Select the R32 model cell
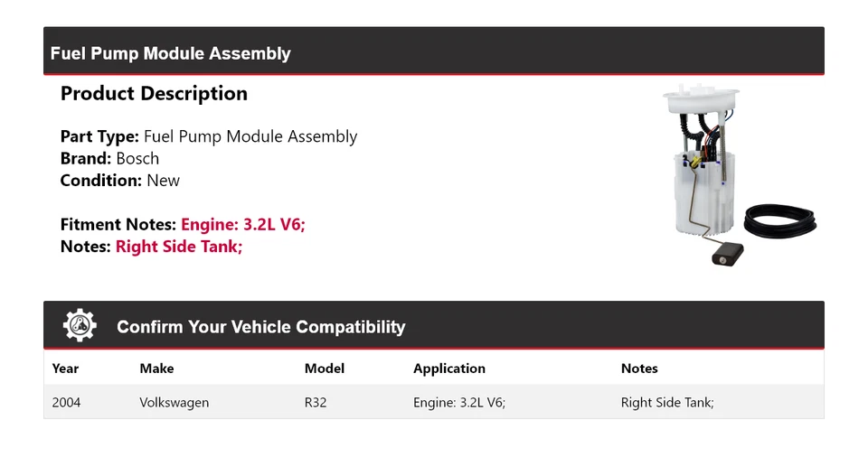Image resolution: width=868 pixels, height=467 pixels. click(316, 403)
